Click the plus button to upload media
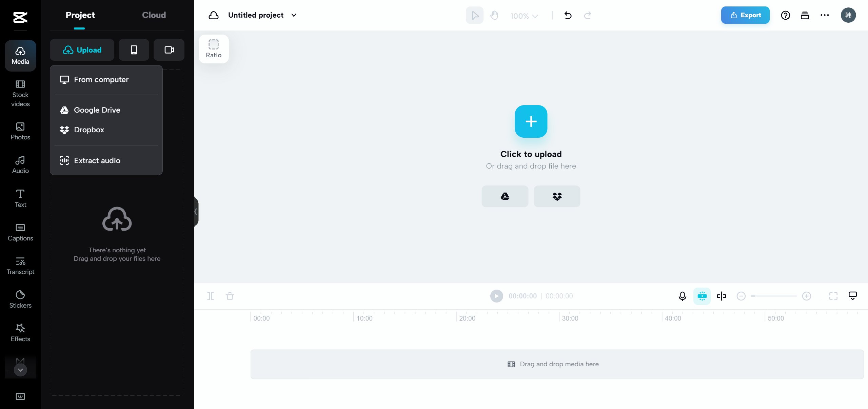The image size is (868, 409). pyautogui.click(x=531, y=121)
